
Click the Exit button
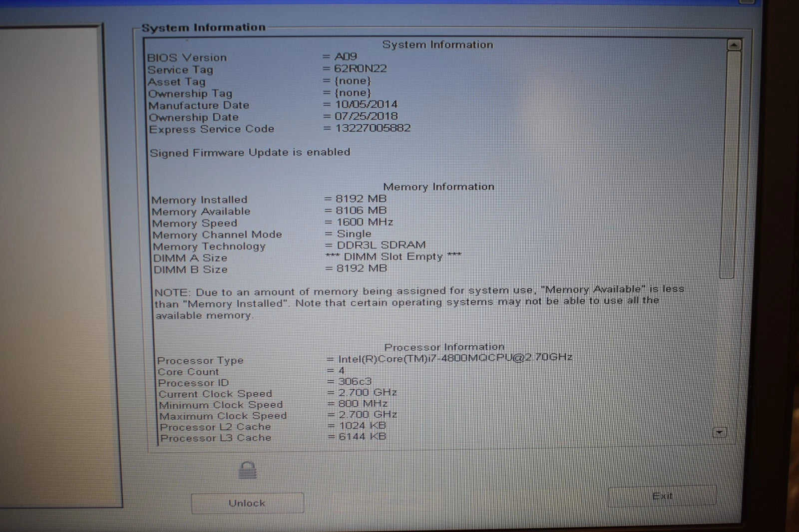pos(662,496)
